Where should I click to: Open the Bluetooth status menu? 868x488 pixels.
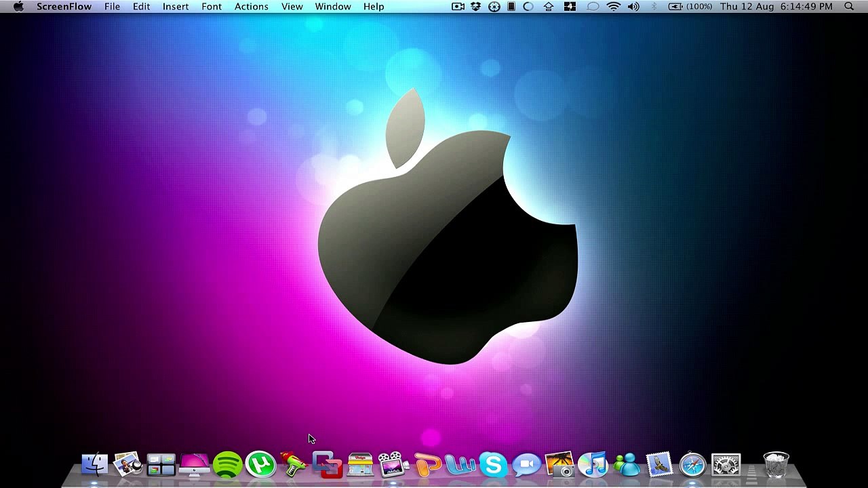[654, 7]
